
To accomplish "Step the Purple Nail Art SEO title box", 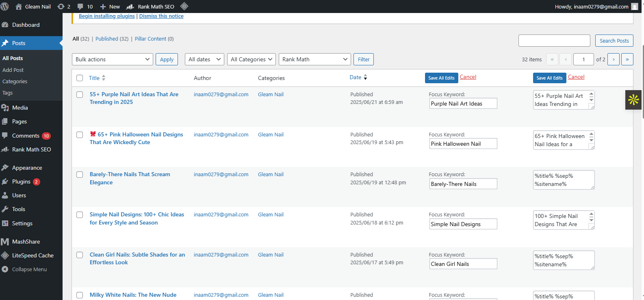I will [592, 96].
